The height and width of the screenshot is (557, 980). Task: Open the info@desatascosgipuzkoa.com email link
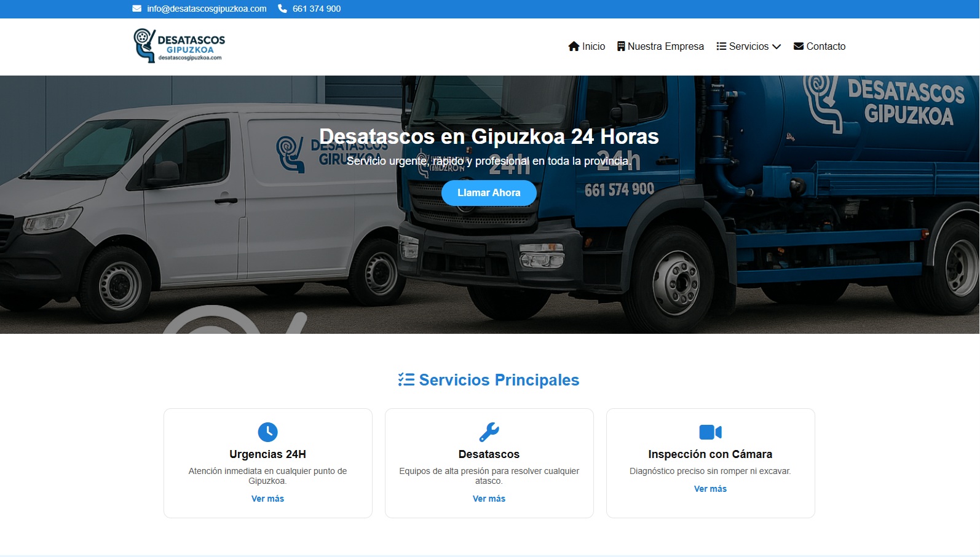207,9
